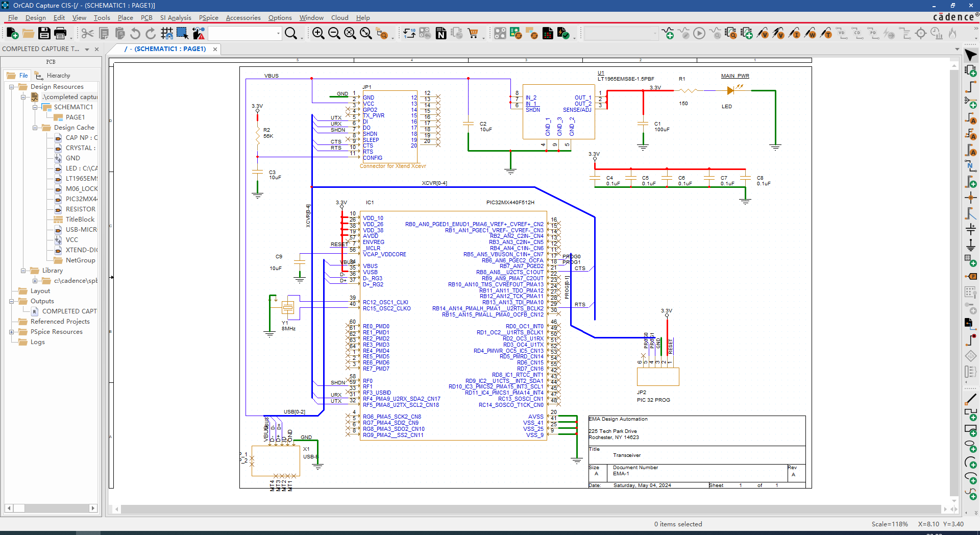Open the Accessories menu
980x535 pixels.
243,17
